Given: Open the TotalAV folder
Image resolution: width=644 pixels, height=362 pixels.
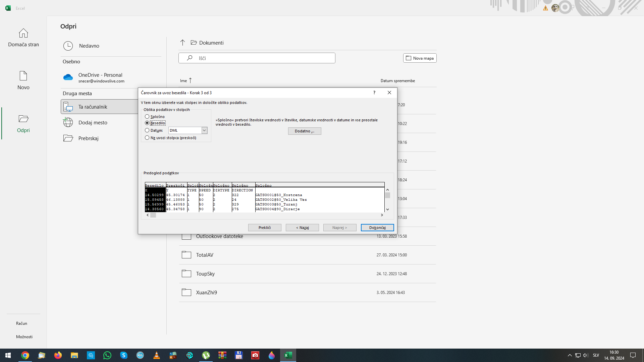Looking at the screenshot, I should 307,255.
